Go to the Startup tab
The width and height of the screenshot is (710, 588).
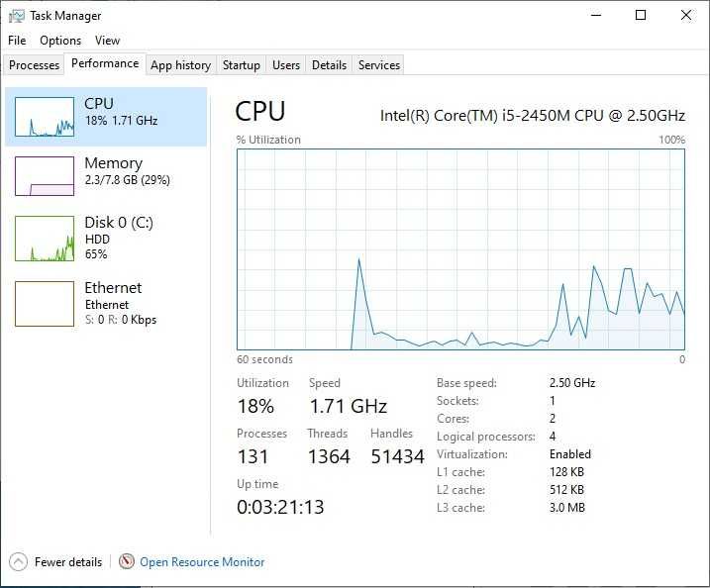coord(241,65)
